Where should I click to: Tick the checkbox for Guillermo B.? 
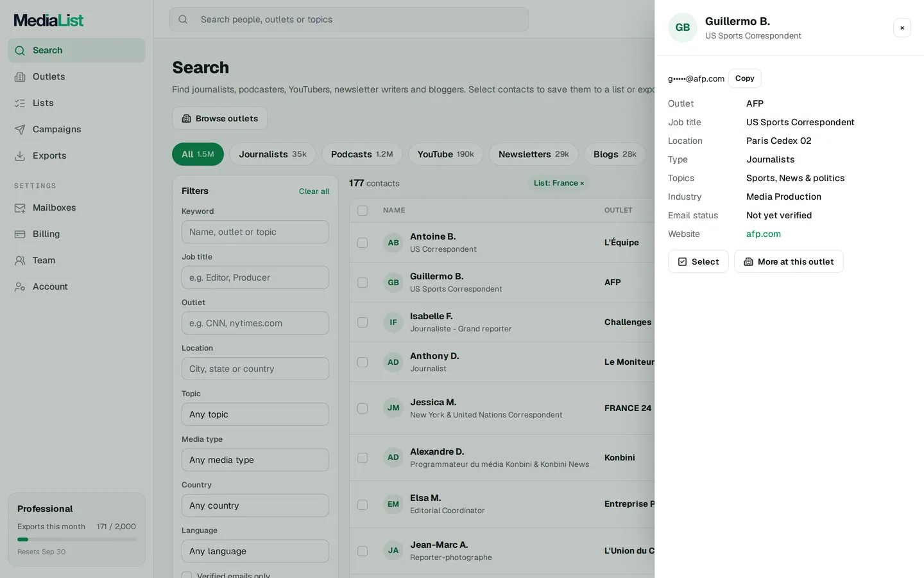click(x=363, y=283)
